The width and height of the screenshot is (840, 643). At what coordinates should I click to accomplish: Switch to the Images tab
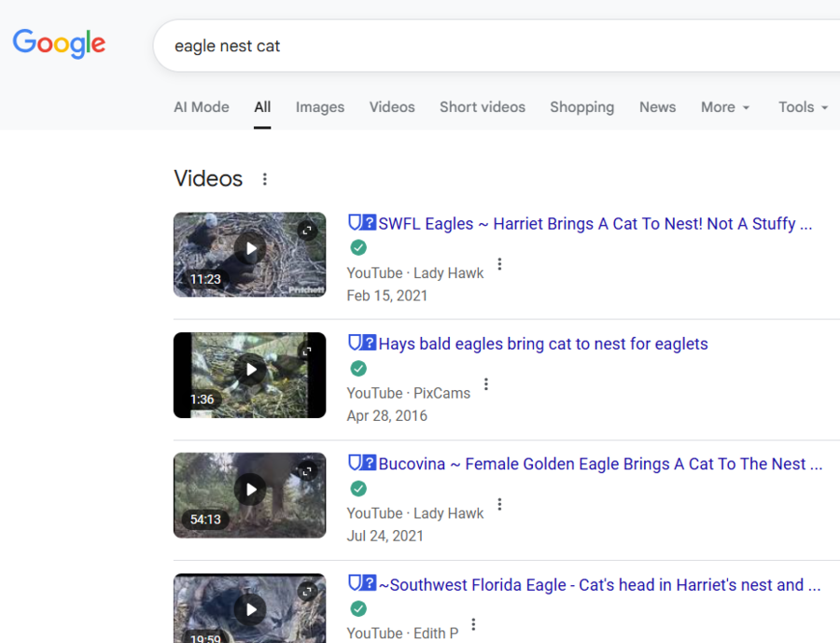coord(320,107)
